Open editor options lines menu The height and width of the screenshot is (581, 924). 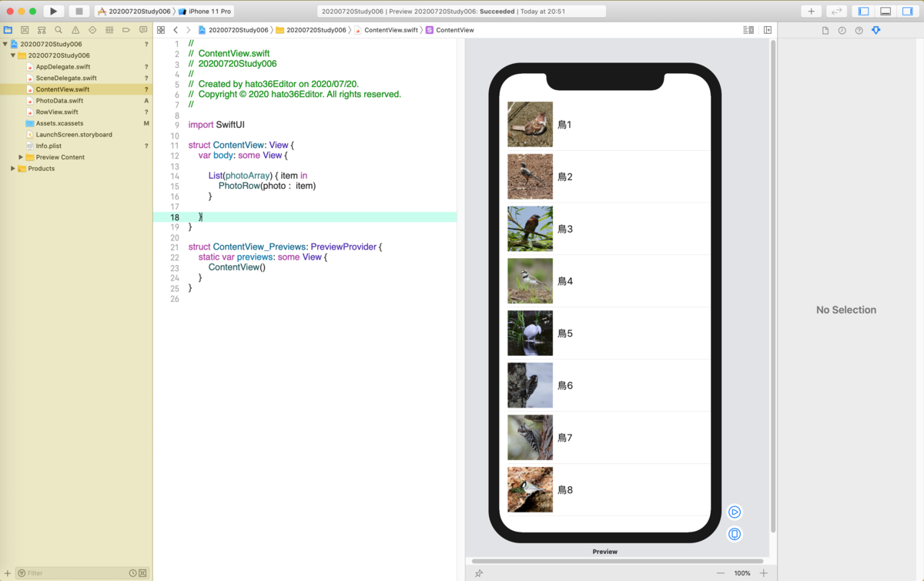748,30
